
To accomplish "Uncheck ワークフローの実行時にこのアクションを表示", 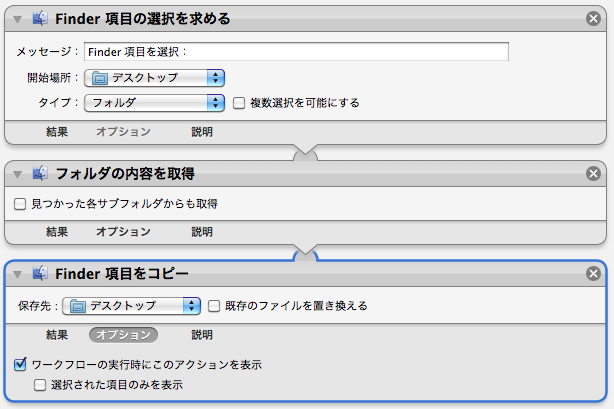I will click(x=21, y=365).
